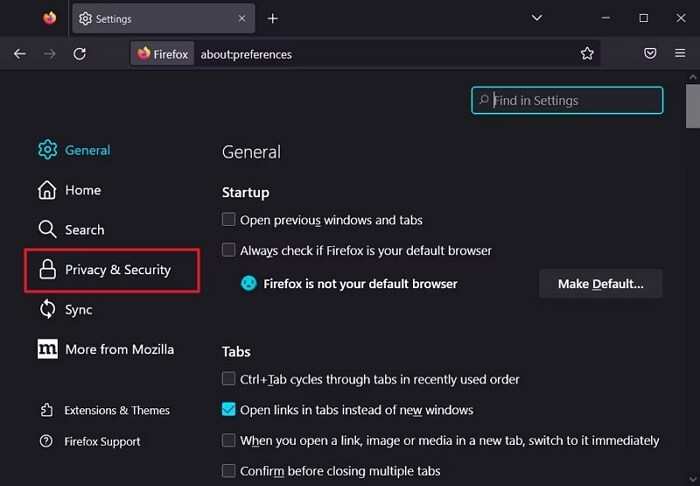
Task: Bookmark this page with the star icon
Action: click(x=587, y=54)
